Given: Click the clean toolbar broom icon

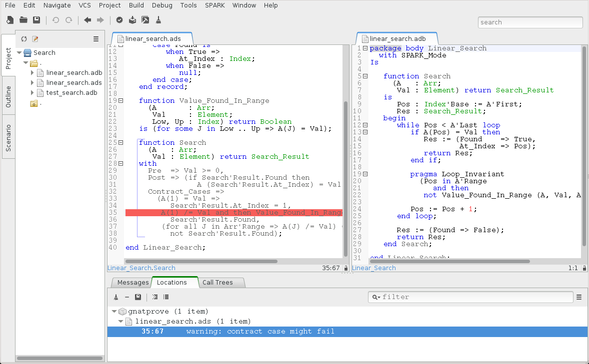Looking at the screenshot, I should point(158,20).
